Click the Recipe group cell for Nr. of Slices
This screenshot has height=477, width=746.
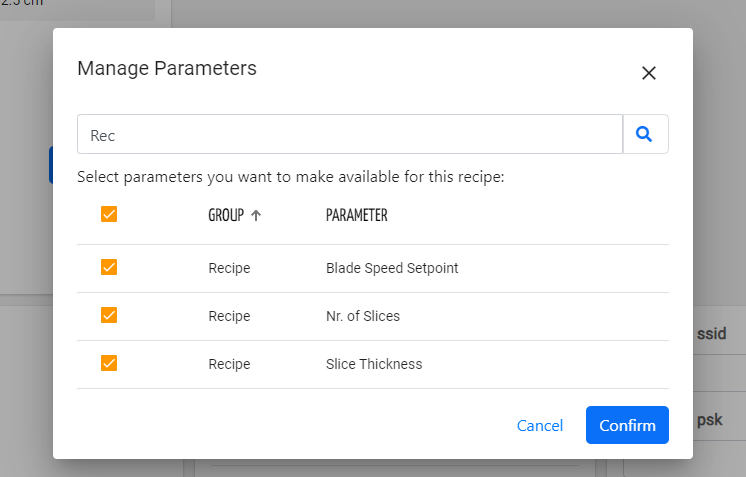[x=229, y=316]
